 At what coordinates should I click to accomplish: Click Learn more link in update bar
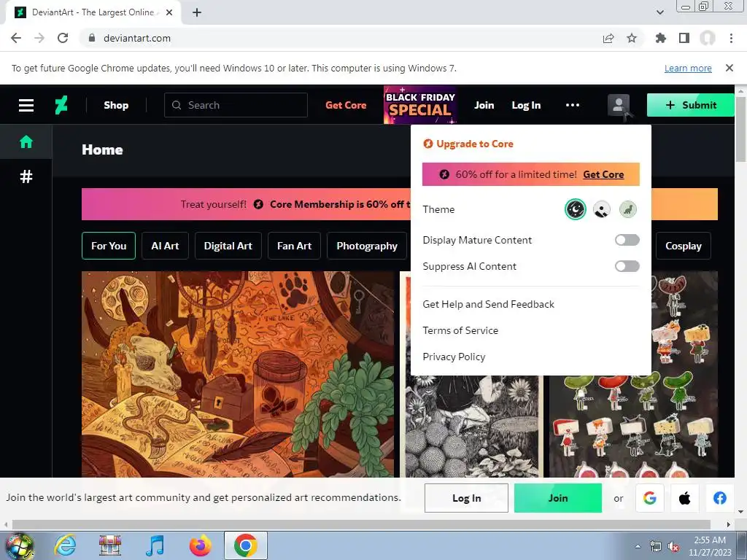tap(688, 68)
